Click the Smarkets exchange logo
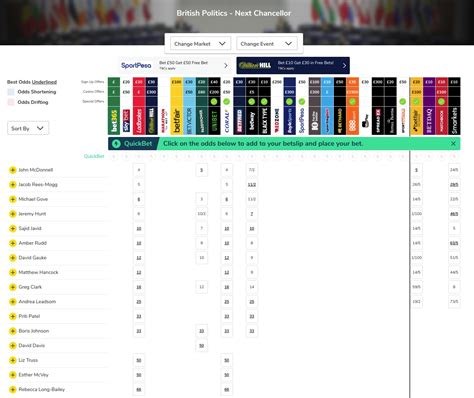 (x=454, y=121)
